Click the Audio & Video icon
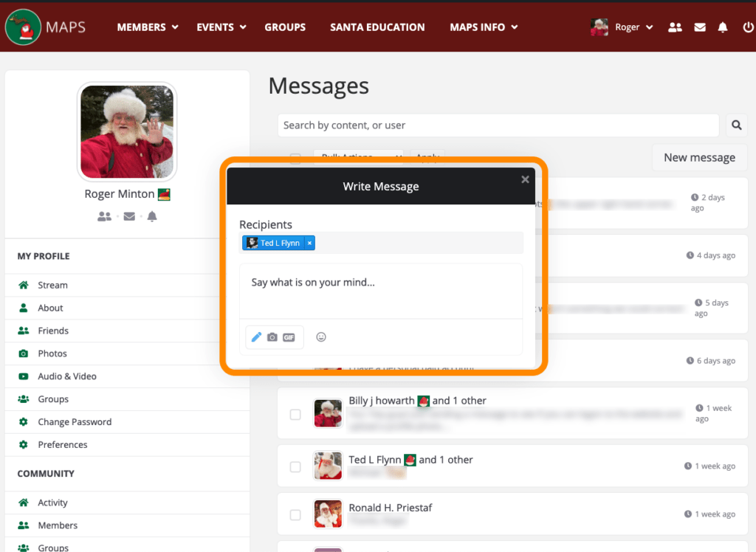Screen dimensions: 756x552 pyautogui.click(x=23, y=376)
